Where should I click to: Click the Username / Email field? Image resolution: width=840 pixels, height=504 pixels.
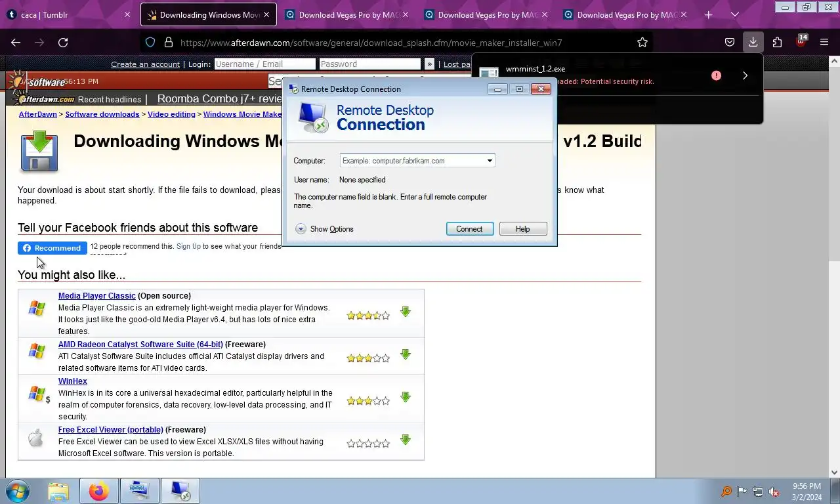pyautogui.click(x=265, y=64)
